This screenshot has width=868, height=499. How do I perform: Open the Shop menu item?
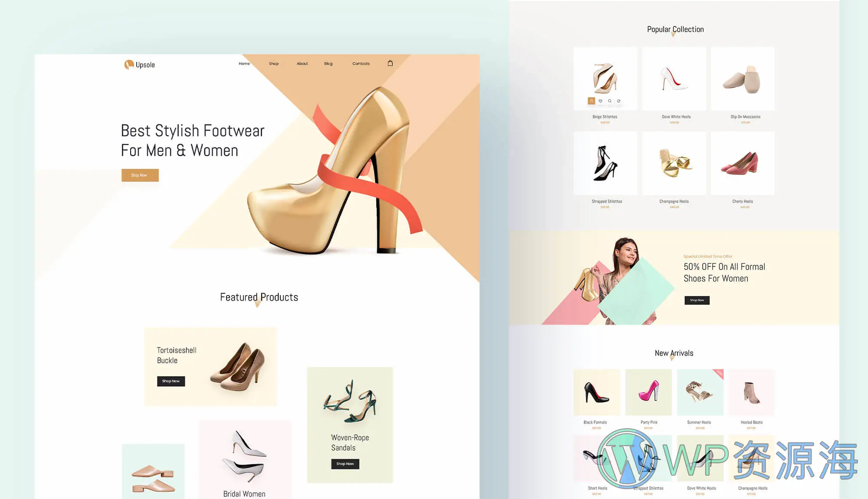(274, 63)
